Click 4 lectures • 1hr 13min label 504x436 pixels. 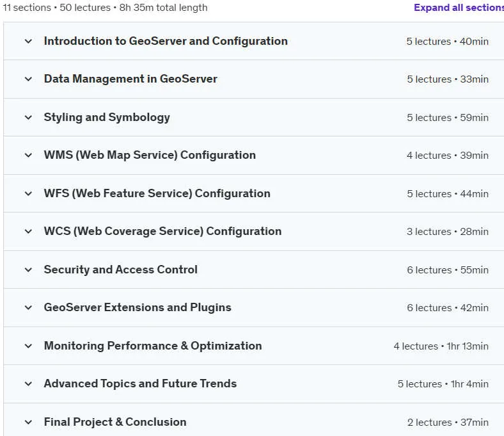[x=441, y=346]
